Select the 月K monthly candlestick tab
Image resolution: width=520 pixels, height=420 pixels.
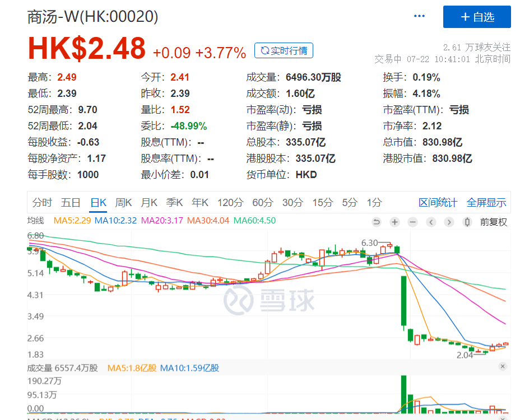pyautogui.click(x=149, y=202)
